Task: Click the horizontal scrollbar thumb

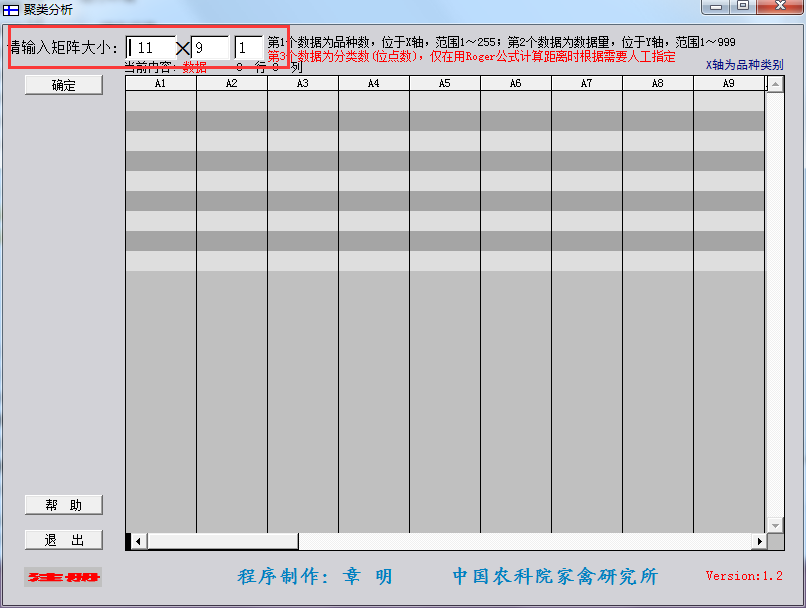Action: point(223,541)
